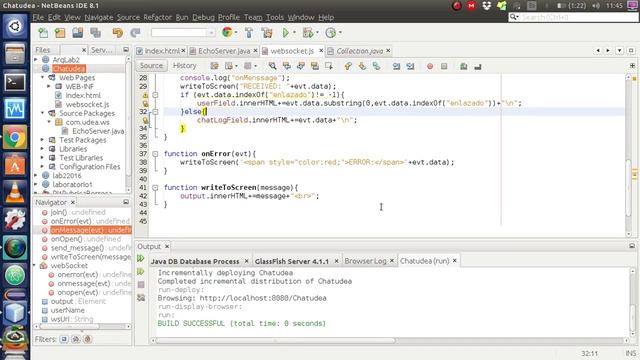Open the Debug menu
The width and height of the screenshot is (640, 360).
coord(203,17)
